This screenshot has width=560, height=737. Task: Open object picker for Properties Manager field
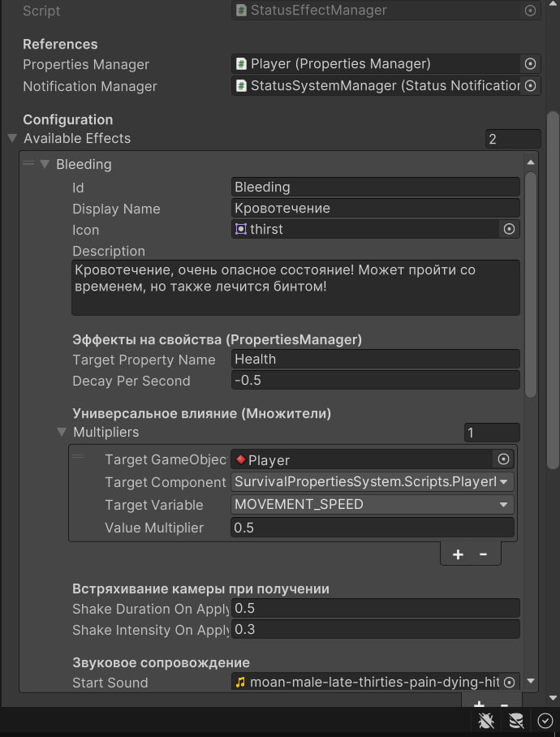[x=530, y=64]
